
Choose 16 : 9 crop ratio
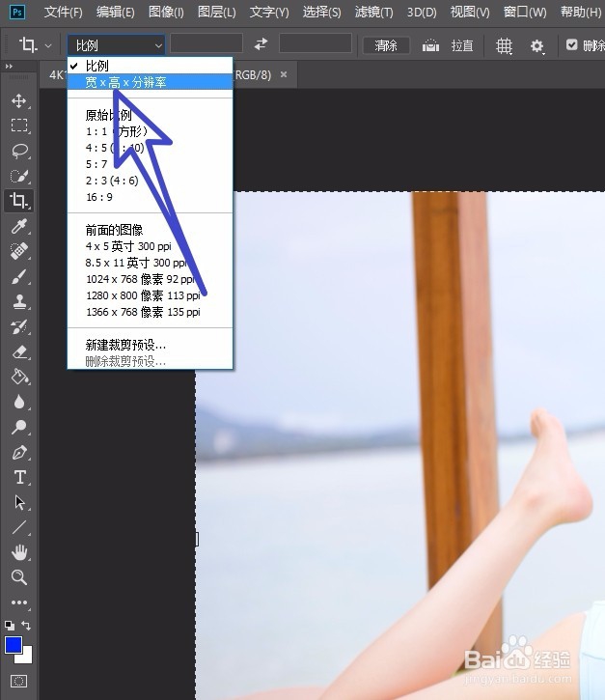[150, 197]
